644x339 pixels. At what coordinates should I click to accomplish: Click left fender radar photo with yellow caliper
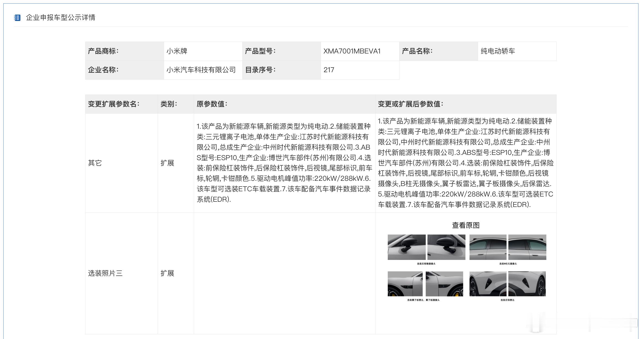pyautogui.click(x=405, y=284)
